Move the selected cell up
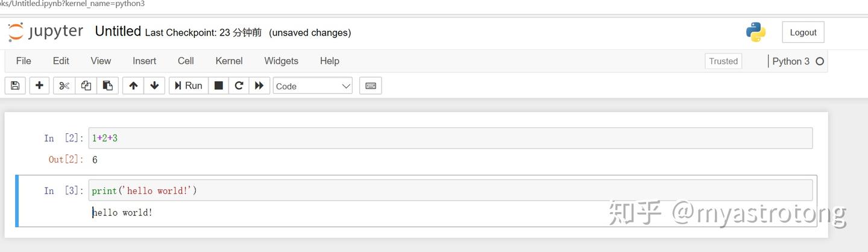The width and height of the screenshot is (868, 252). (x=133, y=86)
